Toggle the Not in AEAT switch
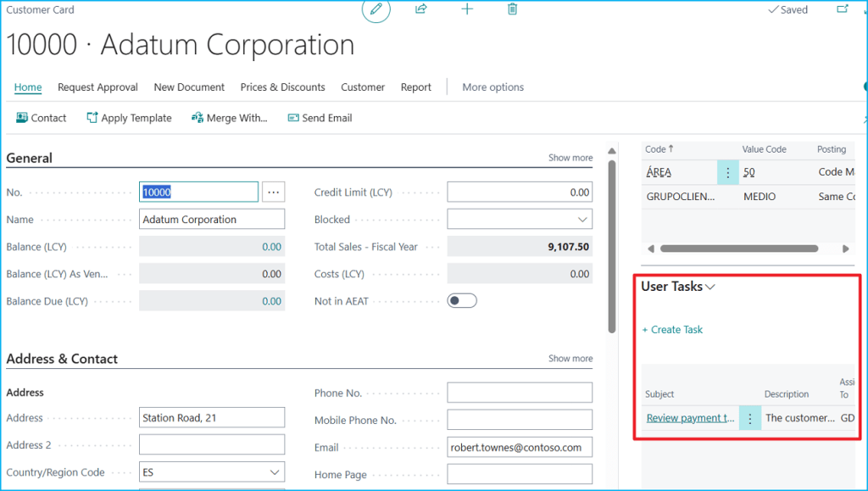Screen dimensions: 868x491 462,301
